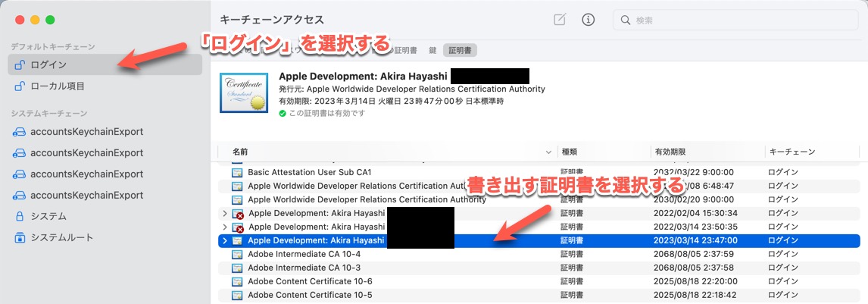Click the lock icon beside システム
The image size is (868, 304).
20,216
